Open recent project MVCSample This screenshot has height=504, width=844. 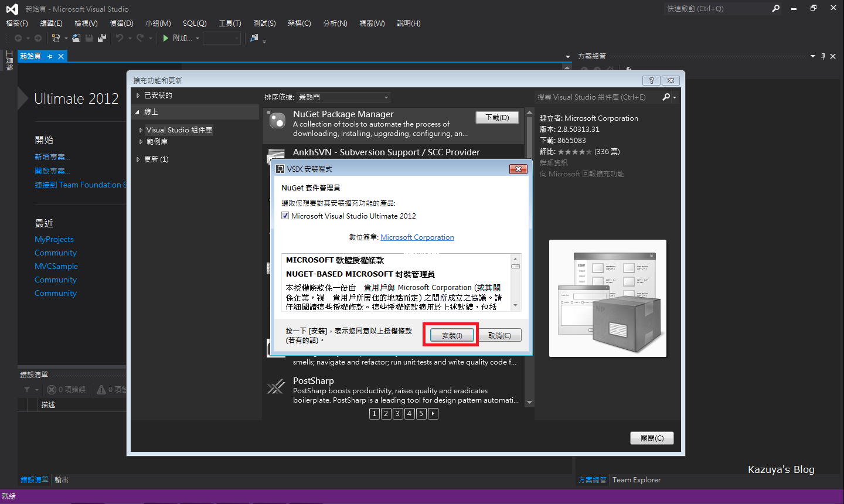[x=56, y=266]
